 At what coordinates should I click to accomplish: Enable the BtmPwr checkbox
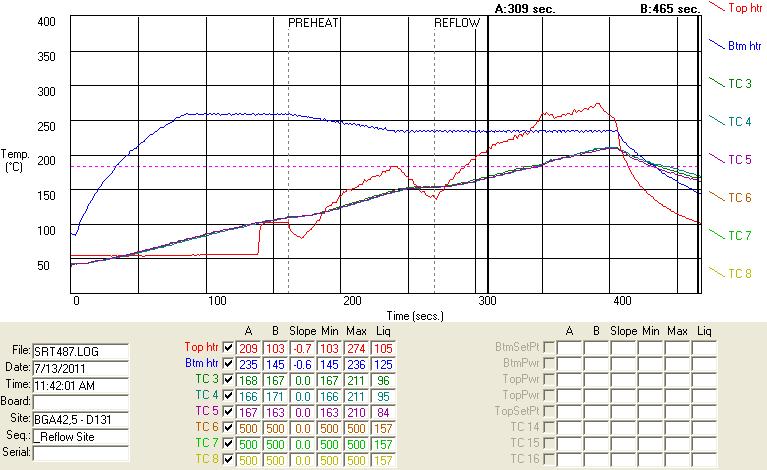(549, 364)
